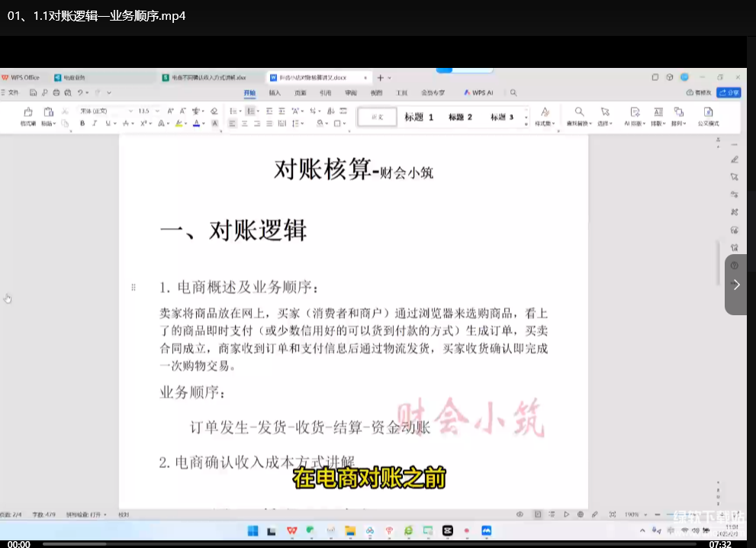Apply the 标题 1 heading style
Viewport: 756px width, 548px height.
pos(419,117)
